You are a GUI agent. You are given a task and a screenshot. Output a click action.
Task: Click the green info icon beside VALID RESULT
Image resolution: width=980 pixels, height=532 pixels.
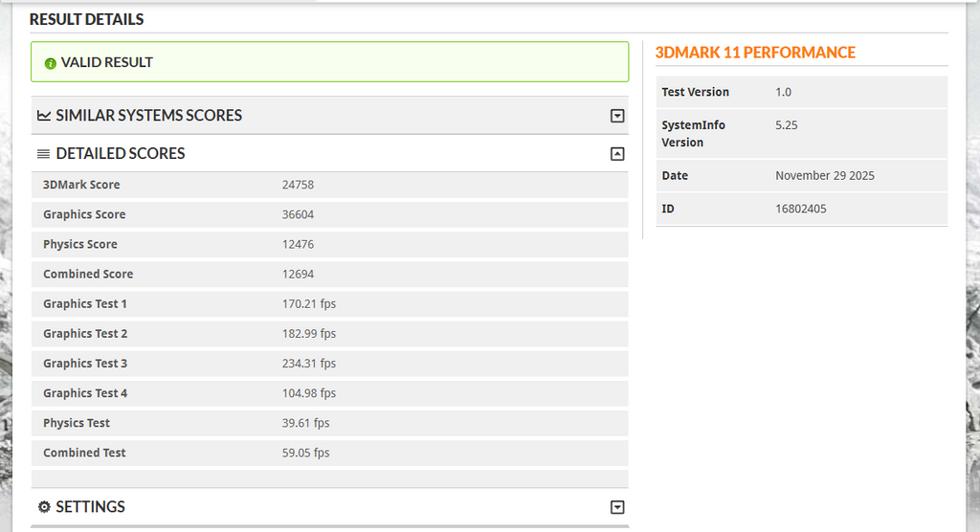(x=51, y=63)
